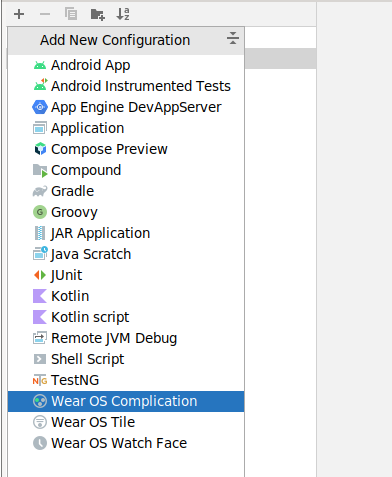Screen dimensions: 392x477
Task: Click the Compound folder icon
Action: click(x=40, y=170)
